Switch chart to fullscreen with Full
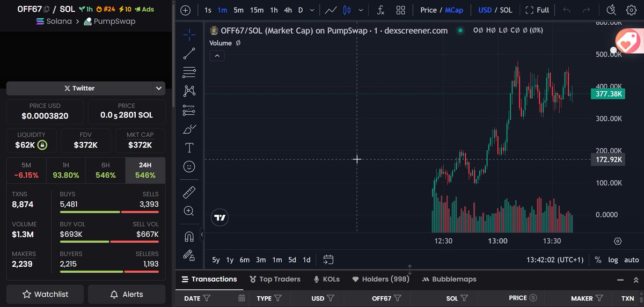This screenshot has height=307, width=644. coord(537,10)
